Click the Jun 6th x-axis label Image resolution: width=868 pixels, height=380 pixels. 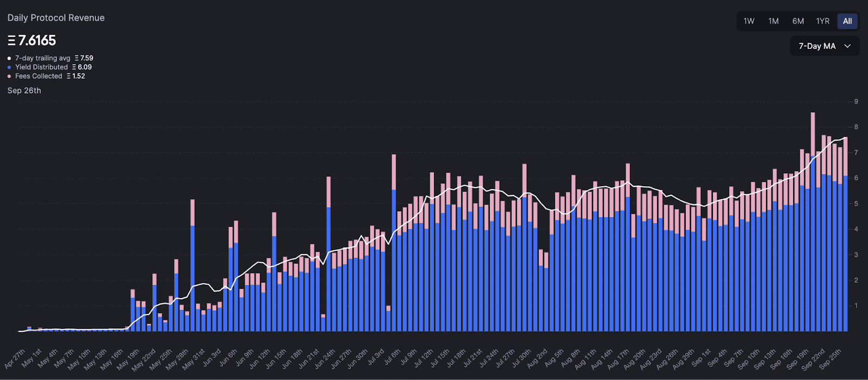(x=228, y=358)
